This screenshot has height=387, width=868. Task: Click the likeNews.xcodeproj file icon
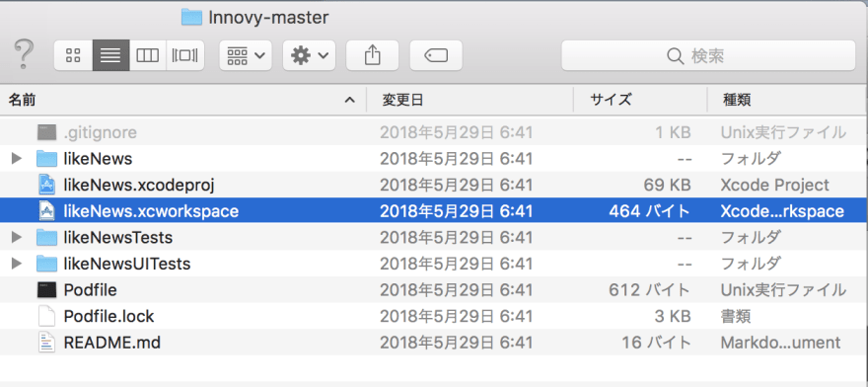click(47, 185)
